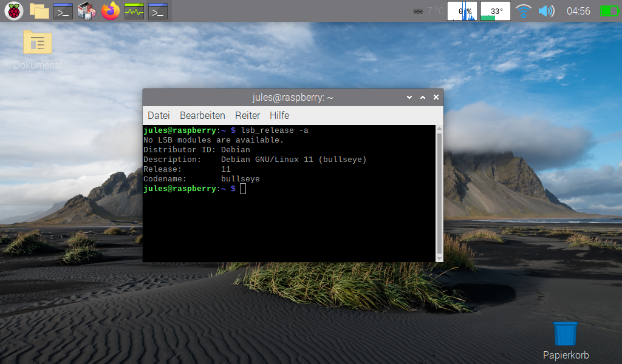Minimize the terminal with the down-chevron button
This screenshot has width=622, height=364.
409,98
